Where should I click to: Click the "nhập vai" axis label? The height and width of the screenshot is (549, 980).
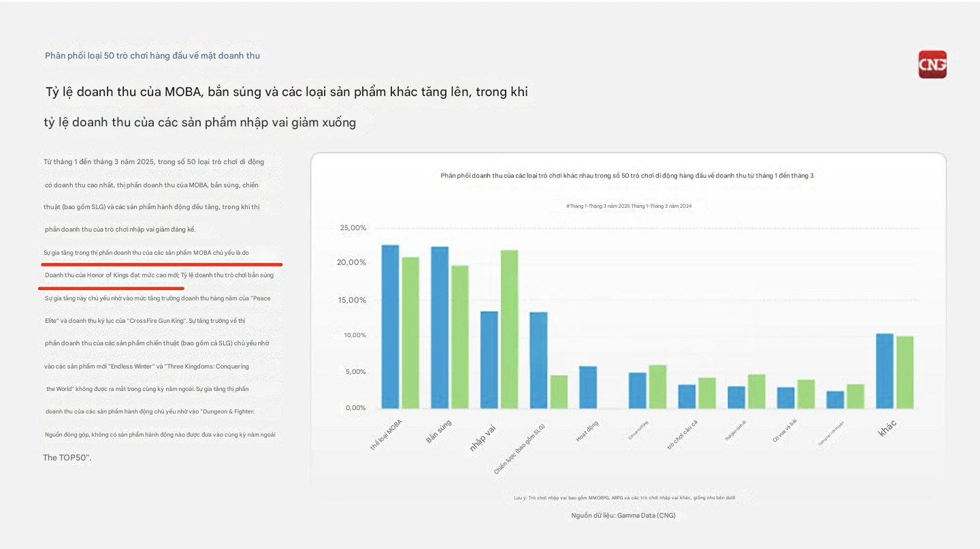483,438
